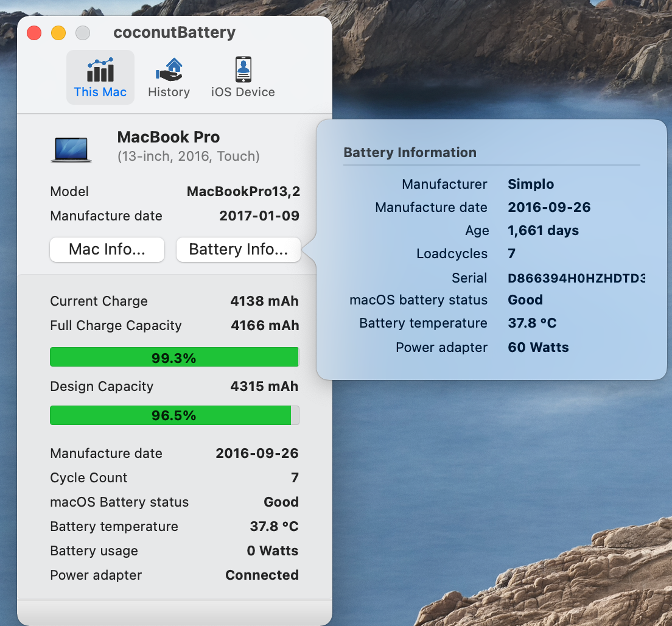Viewport: 672px width, 626px height.
Task: Click the Battery Info... button
Action: tap(238, 249)
